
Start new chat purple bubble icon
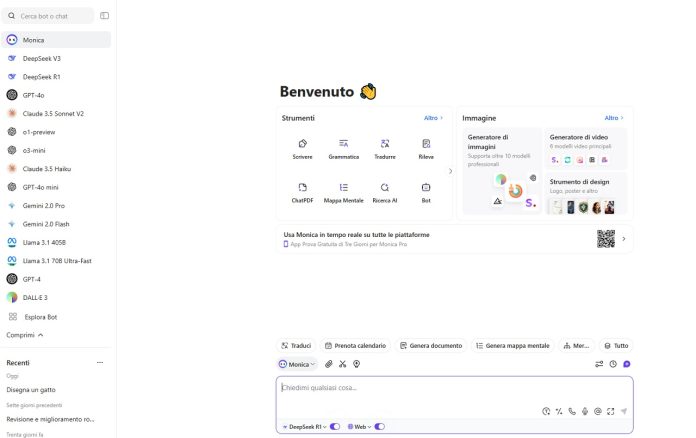[x=627, y=364]
